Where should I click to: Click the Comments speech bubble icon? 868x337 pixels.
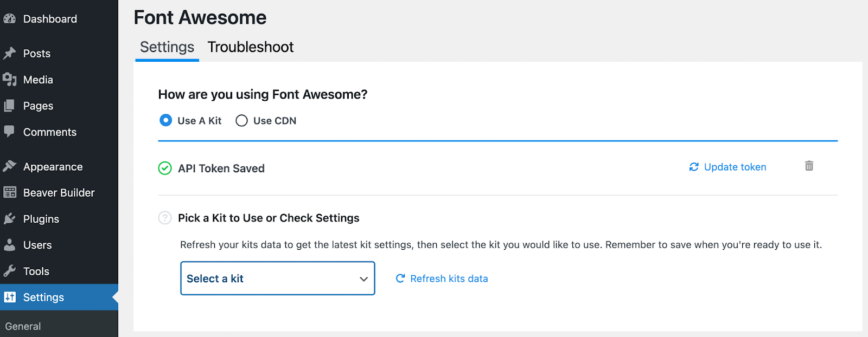pos(9,132)
